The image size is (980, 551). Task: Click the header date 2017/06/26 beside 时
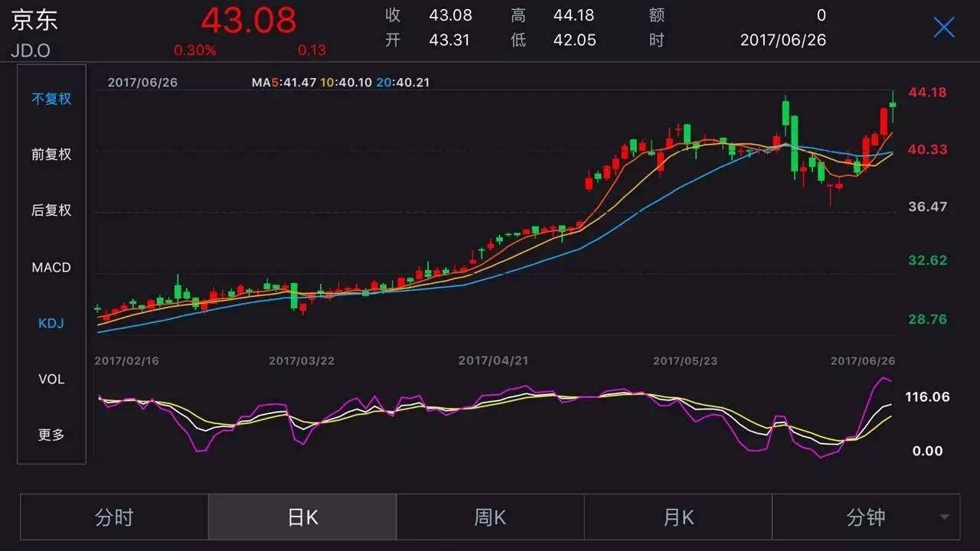click(x=783, y=40)
